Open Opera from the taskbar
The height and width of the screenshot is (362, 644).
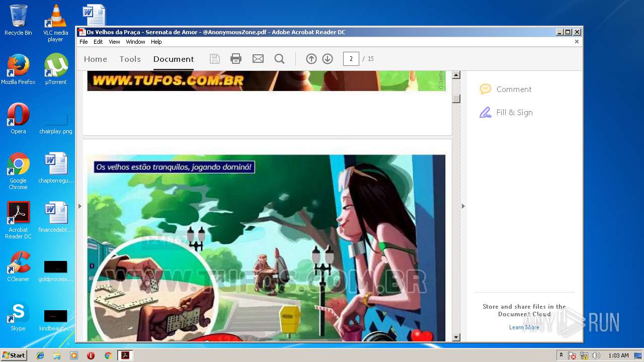click(91, 355)
